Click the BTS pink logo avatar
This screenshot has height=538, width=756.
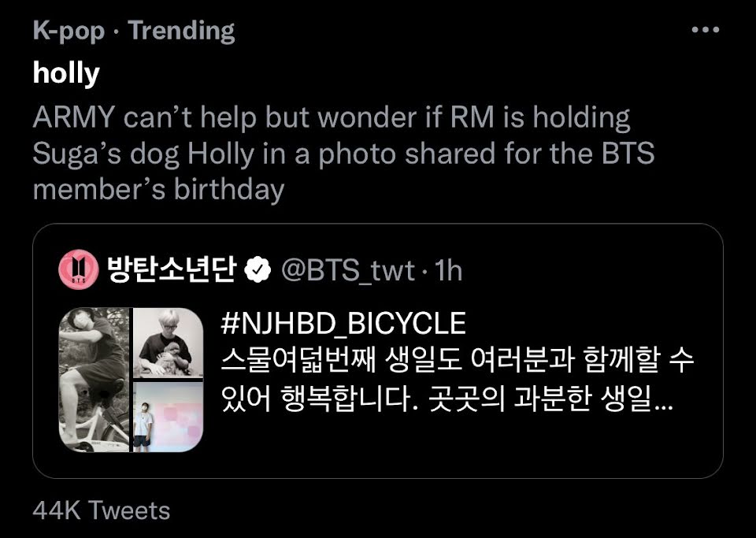(x=79, y=269)
